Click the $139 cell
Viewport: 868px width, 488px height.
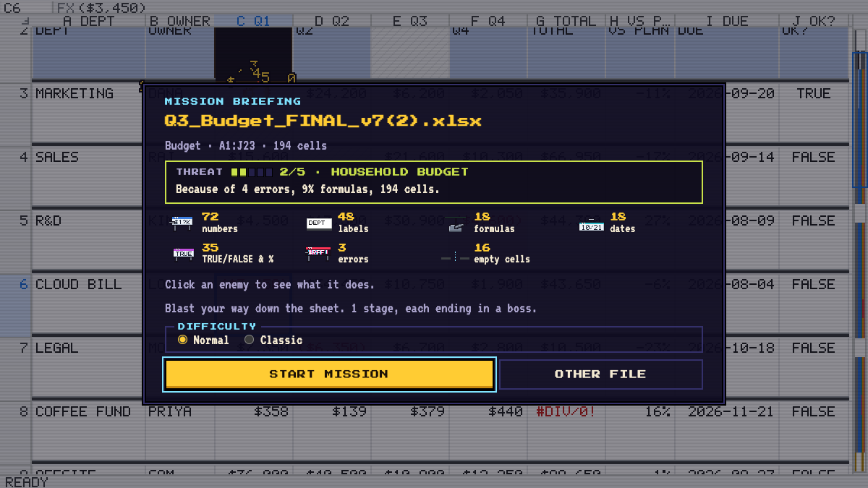coord(331,432)
